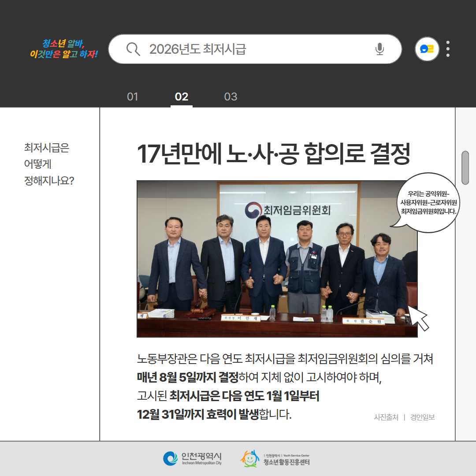Go to tab 03

click(x=231, y=97)
